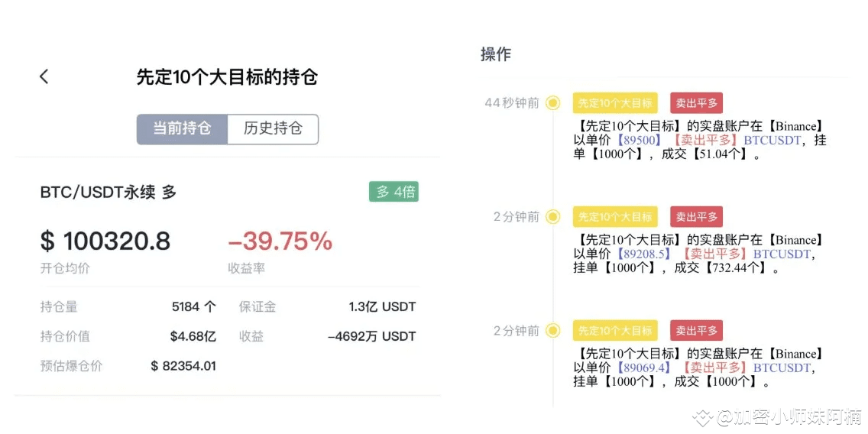The height and width of the screenshot is (434, 868).
Task: Click the yellow 先定10个大目标 tag on 44秒钟前 entry
Action: (x=615, y=103)
